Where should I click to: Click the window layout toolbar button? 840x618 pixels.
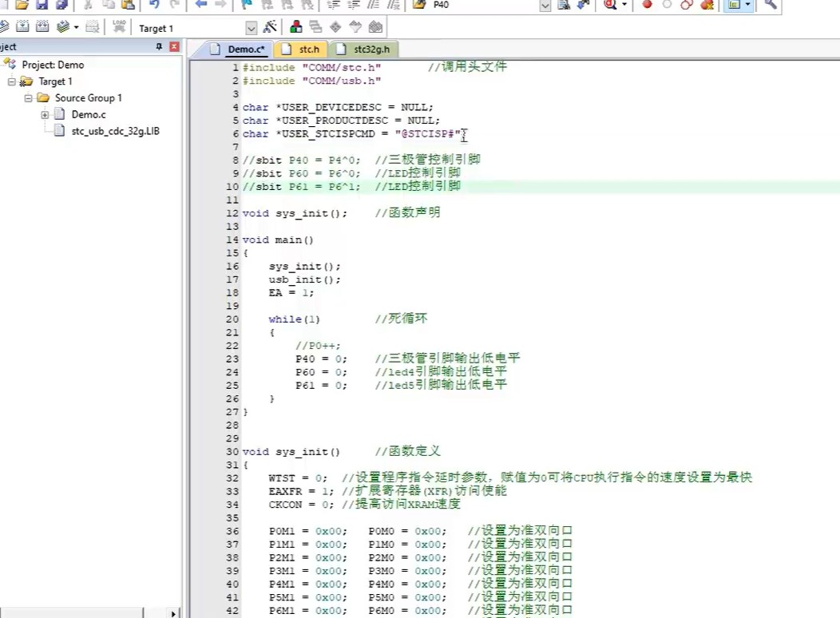[x=734, y=5]
